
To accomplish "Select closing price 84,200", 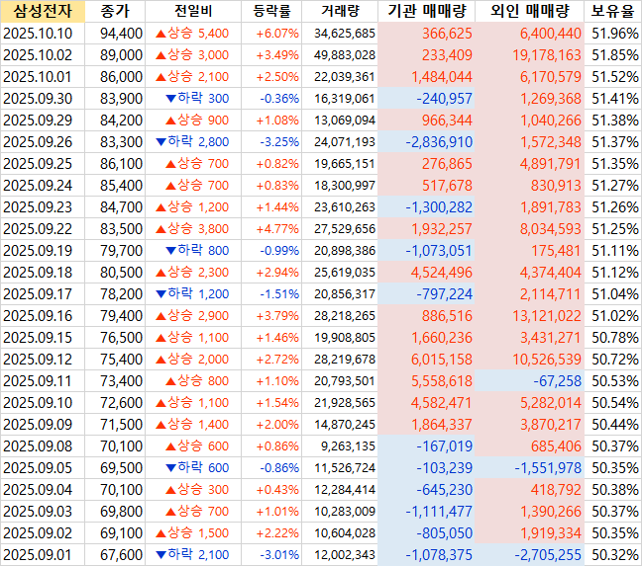I will (x=115, y=120).
